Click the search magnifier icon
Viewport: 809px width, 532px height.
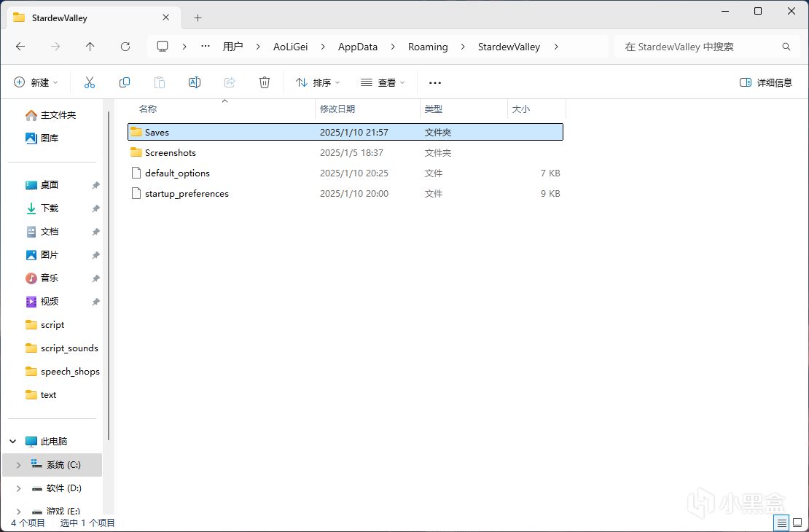[x=786, y=47]
